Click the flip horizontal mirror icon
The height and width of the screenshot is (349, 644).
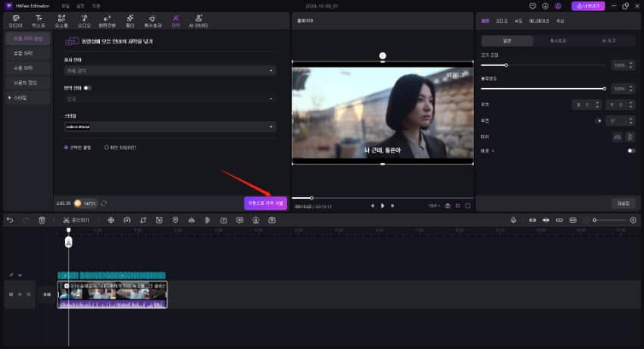617,137
